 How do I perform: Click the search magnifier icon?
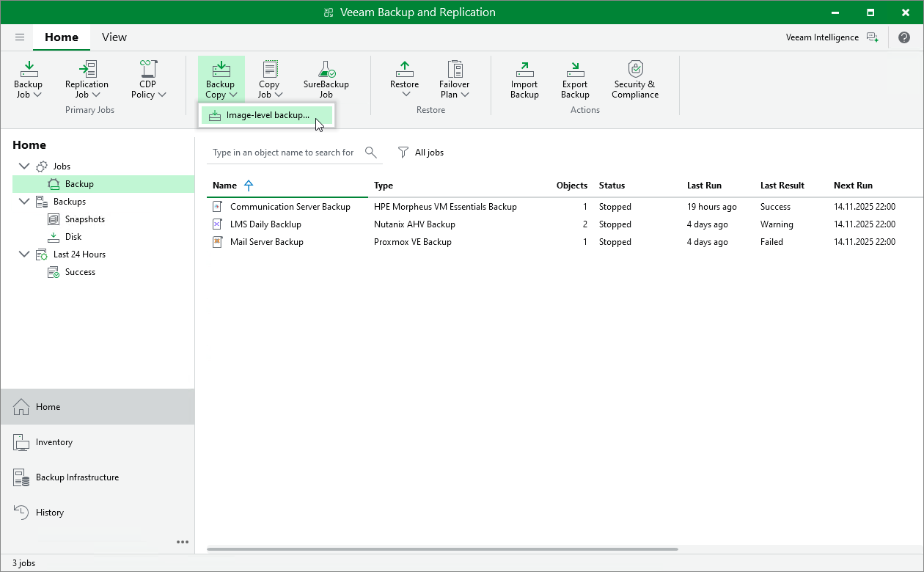pos(371,153)
